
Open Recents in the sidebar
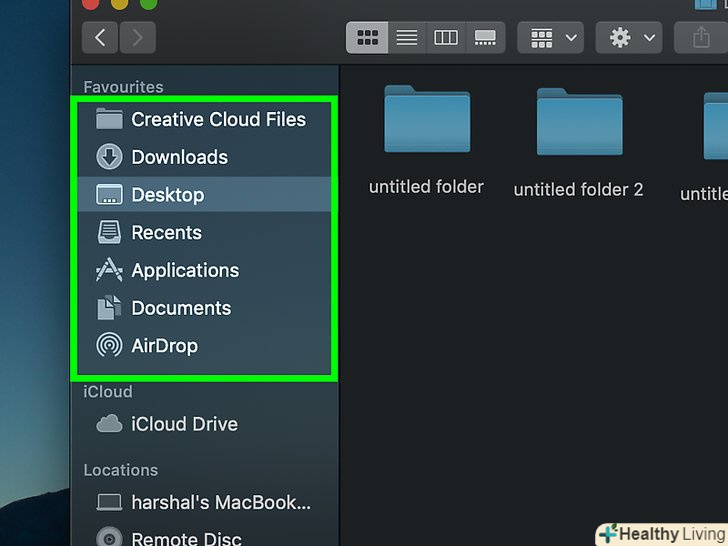[x=204, y=232]
